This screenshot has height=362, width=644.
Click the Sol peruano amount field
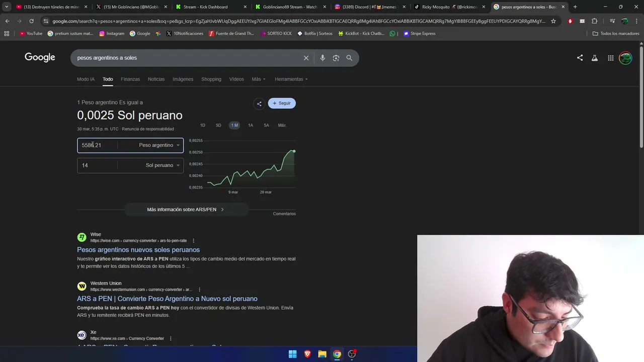coord(97,165)
